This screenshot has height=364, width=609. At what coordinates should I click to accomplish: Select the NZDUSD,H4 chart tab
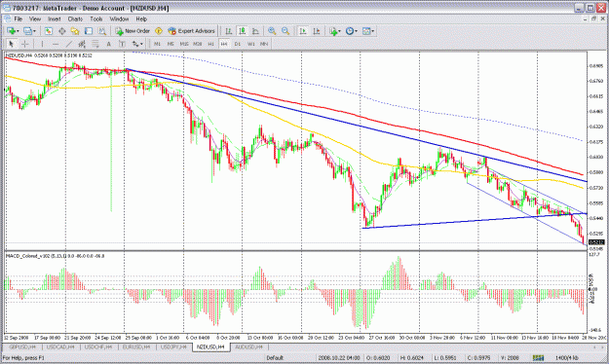click(210, 346)
